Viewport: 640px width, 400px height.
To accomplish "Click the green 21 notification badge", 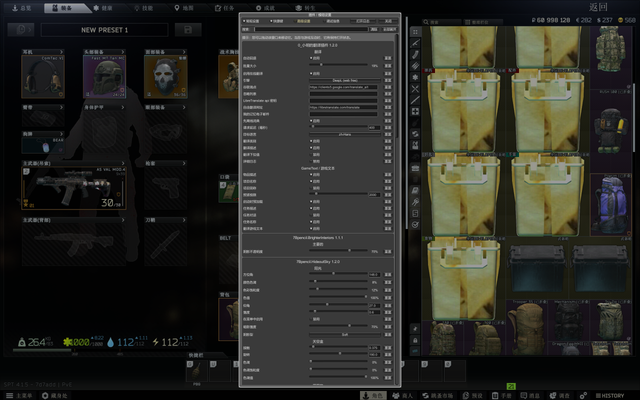I will [x=511, y=386].
